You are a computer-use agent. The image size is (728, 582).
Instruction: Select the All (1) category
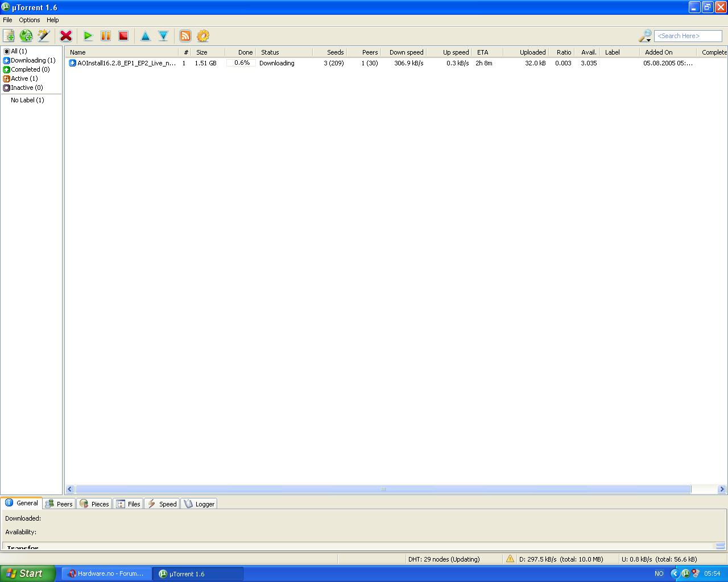[x=15, y=51]
